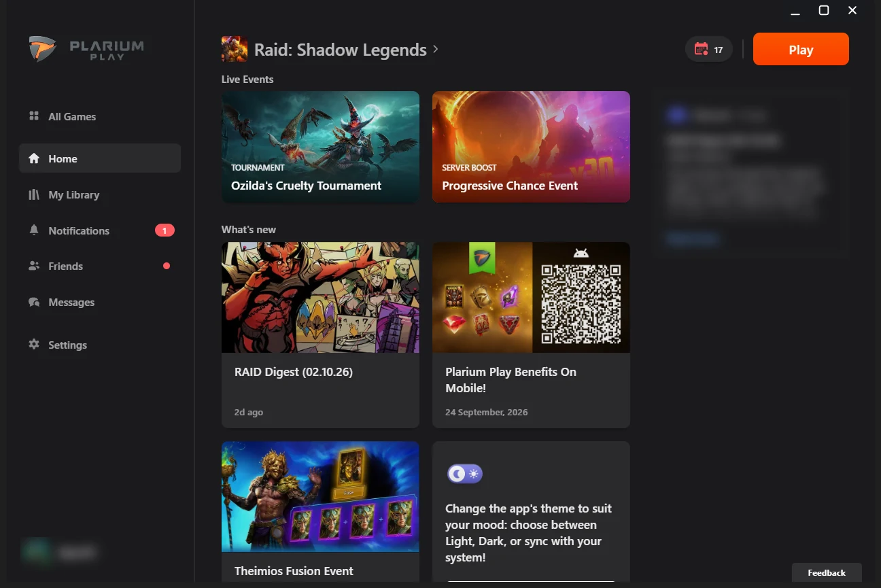Image resolution: width=881 pixels, height=588 pixels.
Task: Click the red dot beside Friends
Action: 167,266
